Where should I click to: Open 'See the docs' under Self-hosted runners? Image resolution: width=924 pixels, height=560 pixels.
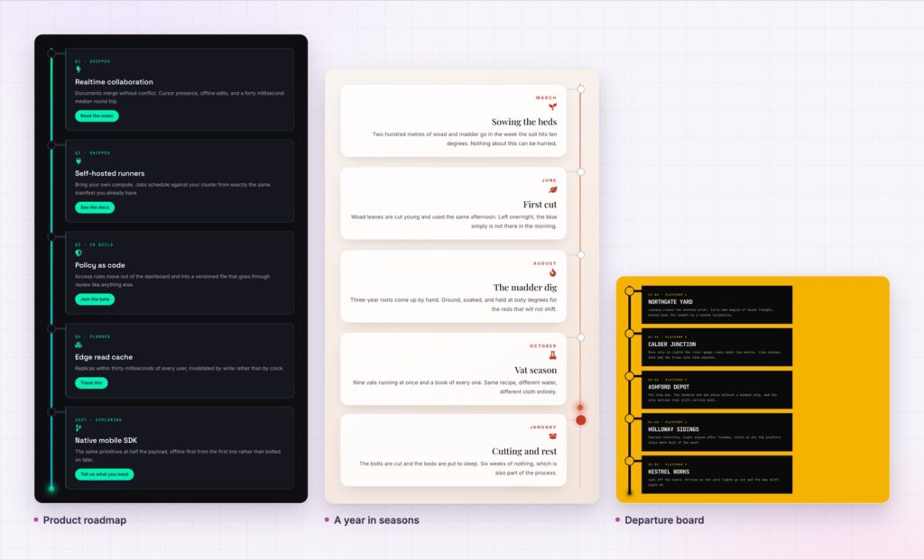[94, 207]
